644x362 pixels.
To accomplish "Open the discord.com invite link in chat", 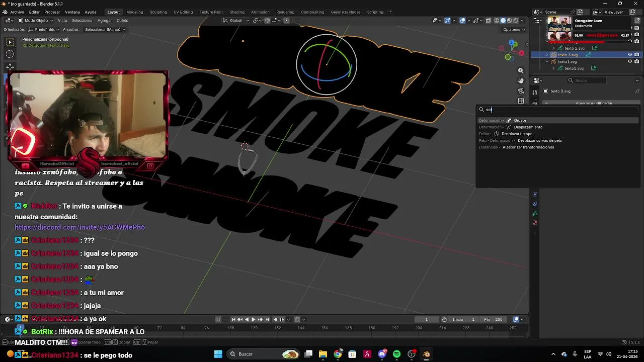I will [x=79, y=227].
